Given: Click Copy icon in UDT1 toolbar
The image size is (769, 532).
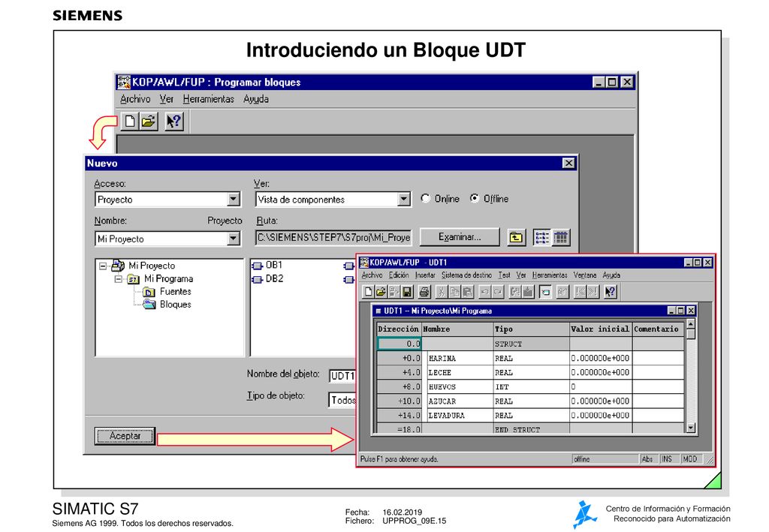Looking at the screenshot, I should pyautogui.click(x=454, y=292).
